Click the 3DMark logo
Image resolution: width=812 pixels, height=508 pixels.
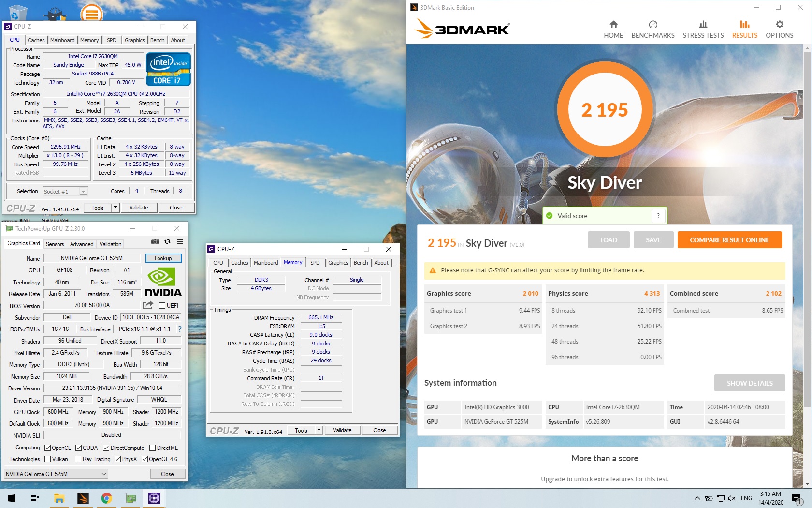tap(462, 29)
